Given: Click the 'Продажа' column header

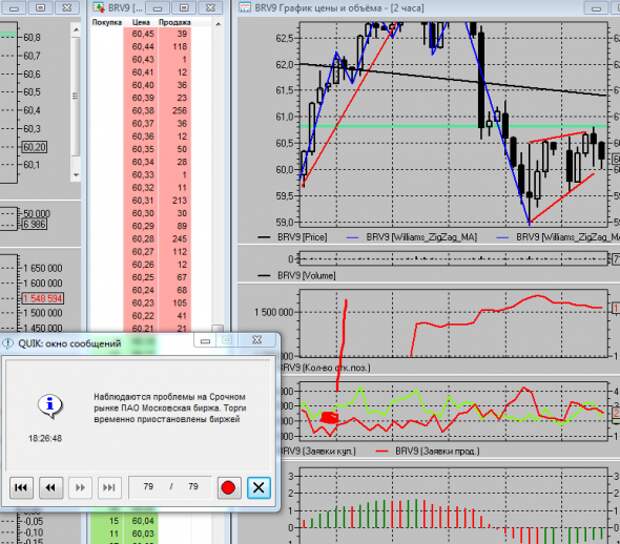Looking at the screenshot, I should (x=176, y=21).
